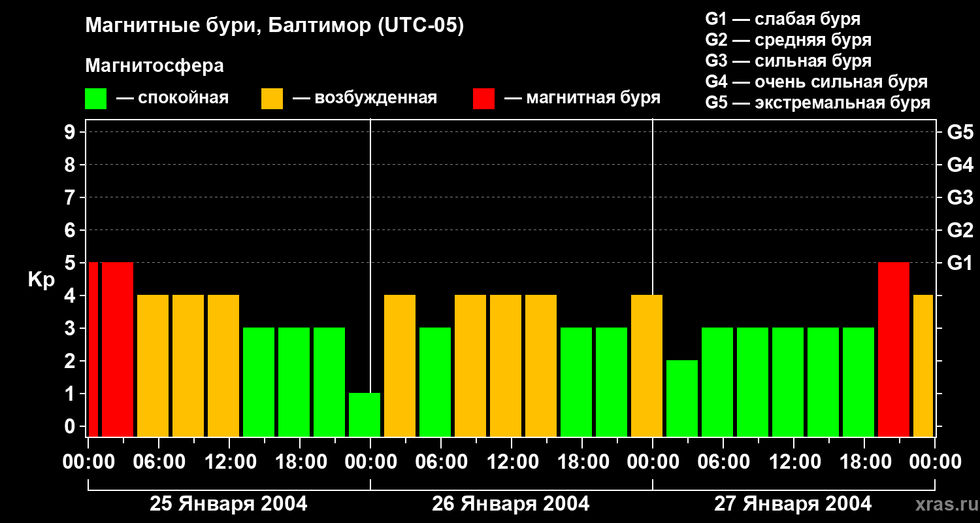Click the 'Kp' axis label
This screenshot has width=980, height=523.
click(41, 280)
